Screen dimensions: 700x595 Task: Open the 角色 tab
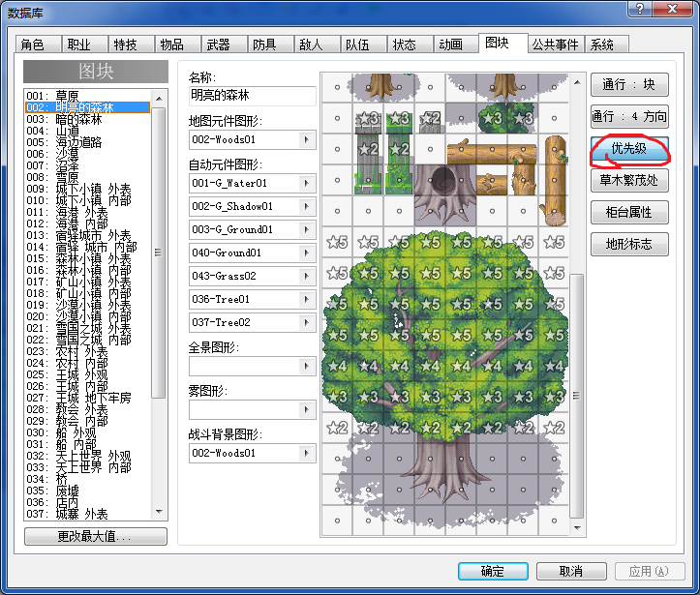[x=38, y=45]
